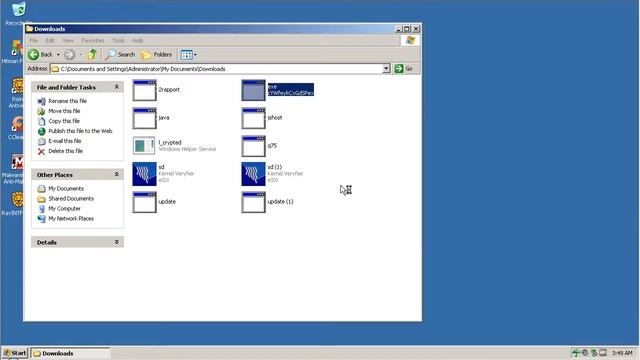The image size is (640, 360).
Task: Go up one folder level
Action: tap(93, 54)
